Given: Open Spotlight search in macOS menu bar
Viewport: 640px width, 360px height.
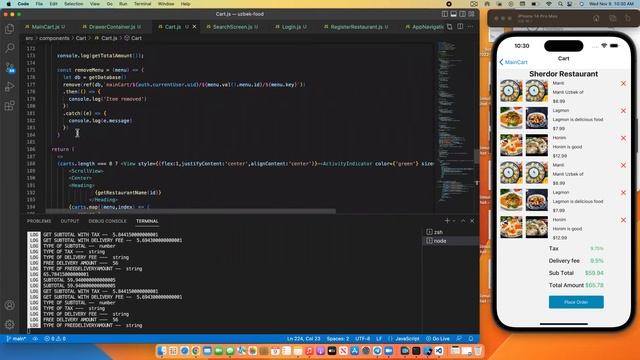Looking at the screenshot, I should (560, 4).
